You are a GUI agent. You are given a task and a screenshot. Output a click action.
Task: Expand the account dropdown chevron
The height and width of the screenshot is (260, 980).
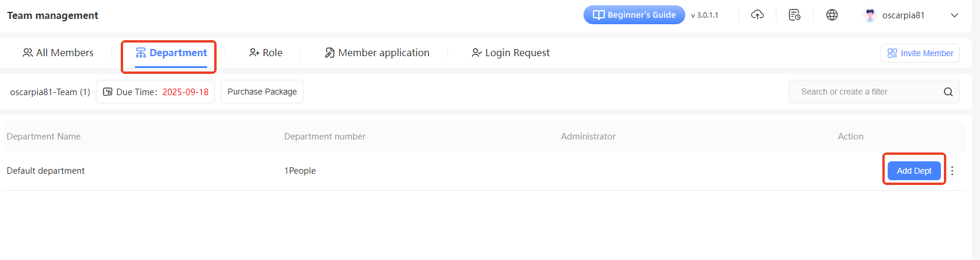[x=955, y=15]
